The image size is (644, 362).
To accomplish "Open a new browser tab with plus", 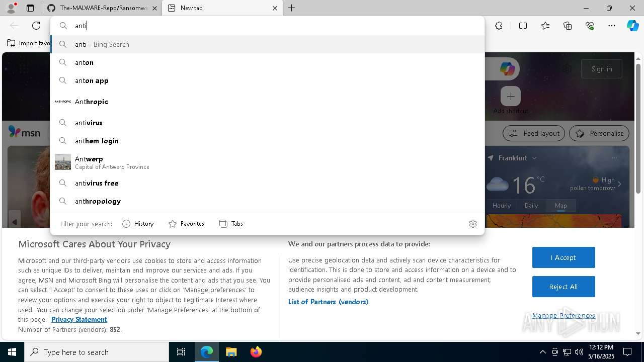I will [292, 8].
